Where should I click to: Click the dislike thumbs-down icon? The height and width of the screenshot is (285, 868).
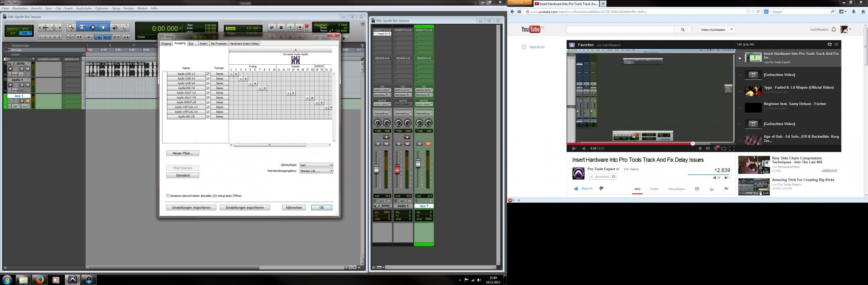602,188
